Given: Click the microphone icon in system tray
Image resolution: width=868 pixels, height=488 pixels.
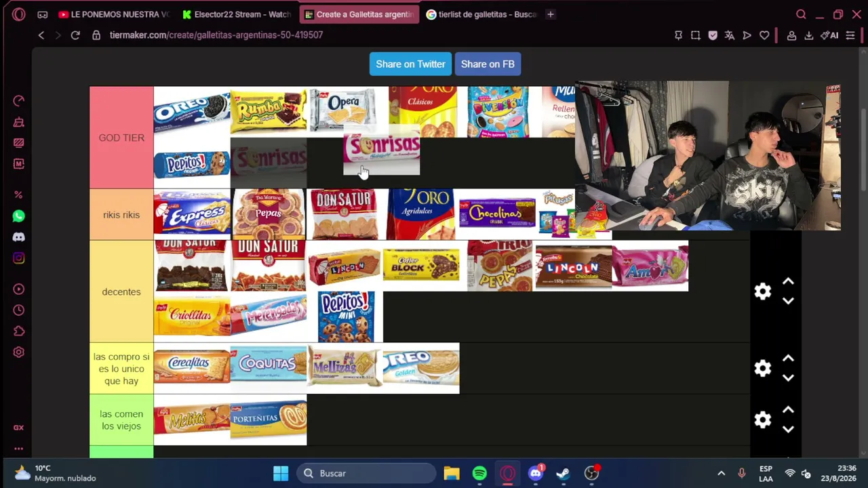Looking at the screenshot, I should tap(741, 473).
